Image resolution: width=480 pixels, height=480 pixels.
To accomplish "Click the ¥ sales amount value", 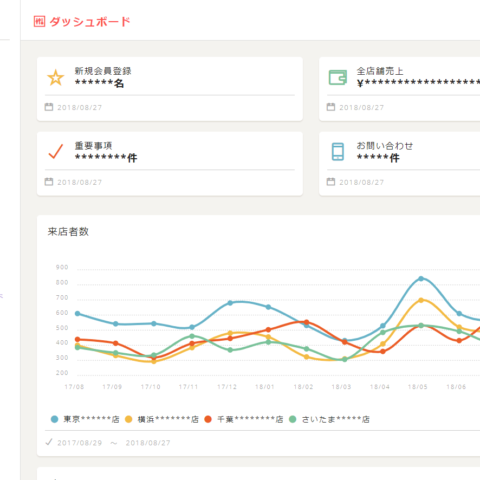I will coord(418,83).
